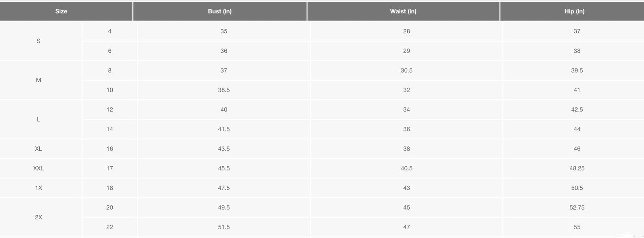644x238 pixels.
Task: Click waist value 40.5
Action: 406,168
